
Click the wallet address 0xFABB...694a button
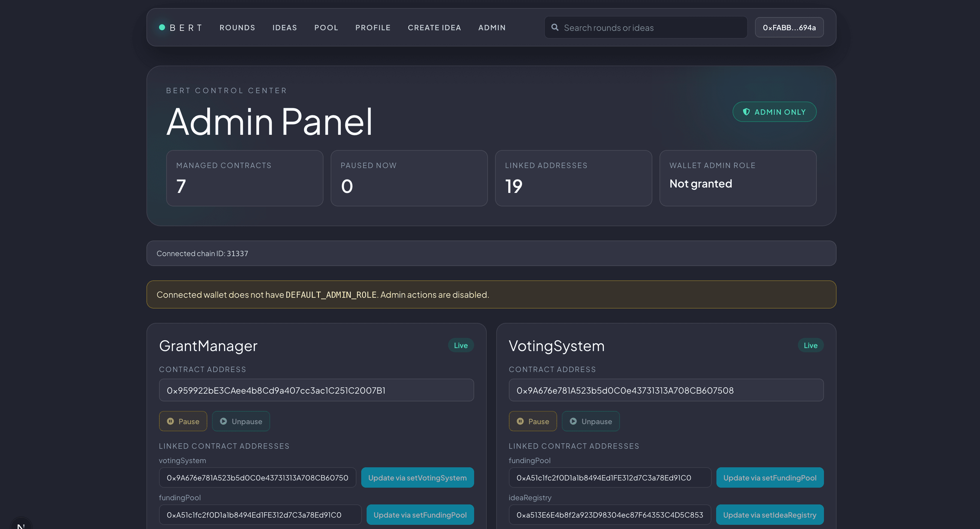789,27
